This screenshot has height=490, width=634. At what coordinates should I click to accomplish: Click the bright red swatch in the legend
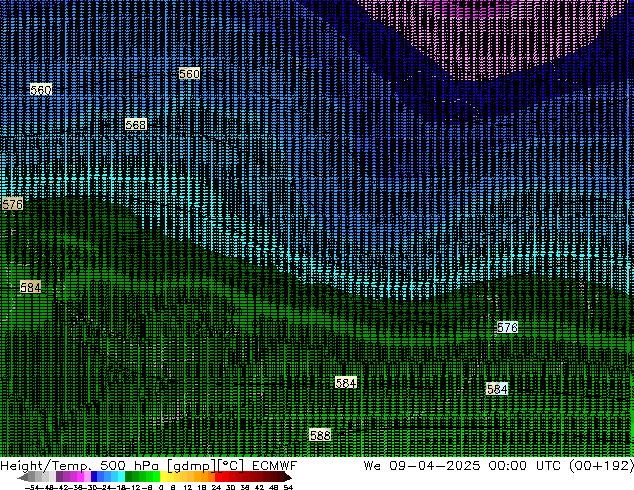coord(218,476)
